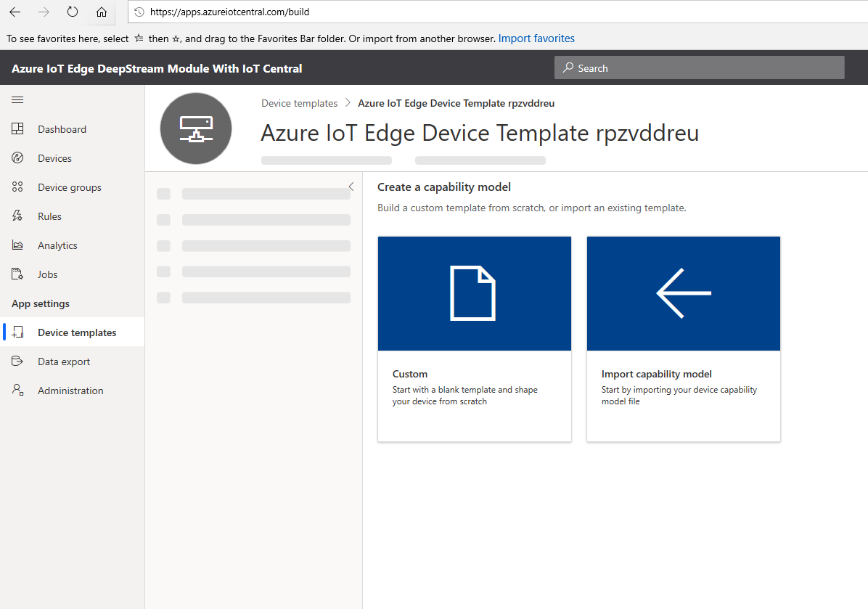Click the site history icon in address bar
868x609 pixels.
click(x=139, y=12)
